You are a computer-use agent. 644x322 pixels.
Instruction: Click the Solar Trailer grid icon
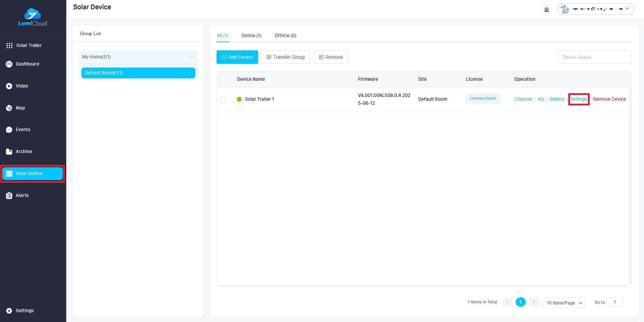pyautogui.click(x=9, y=46)
